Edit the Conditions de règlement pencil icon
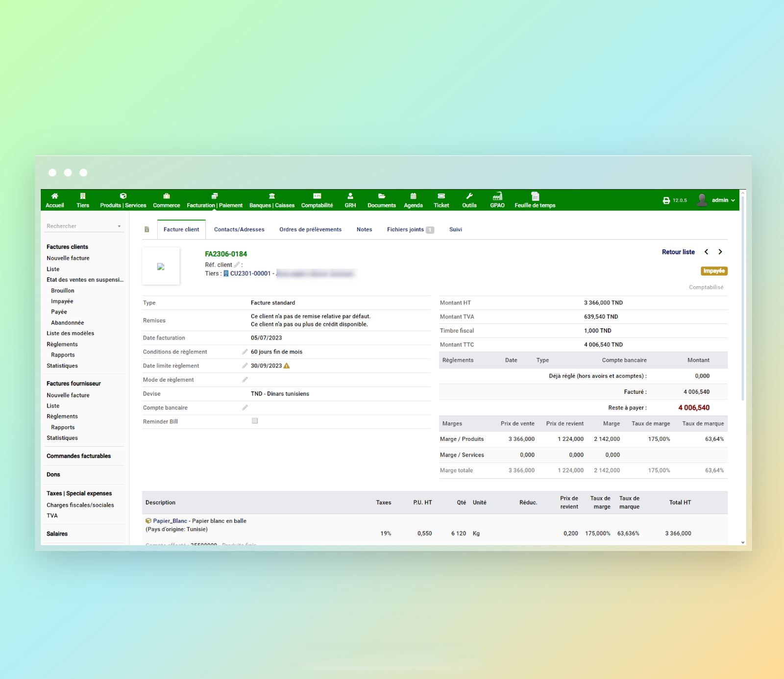 pyautogui.click(x=245, y=352)
